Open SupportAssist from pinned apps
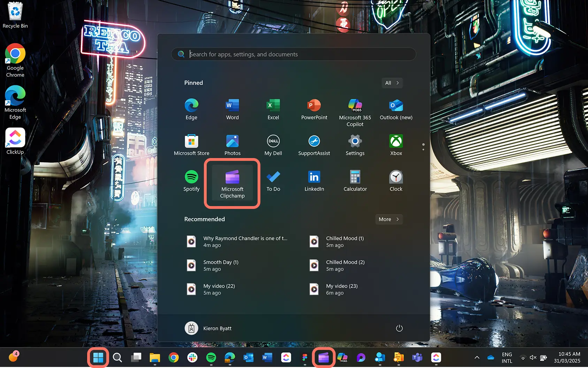 point(314,145)
